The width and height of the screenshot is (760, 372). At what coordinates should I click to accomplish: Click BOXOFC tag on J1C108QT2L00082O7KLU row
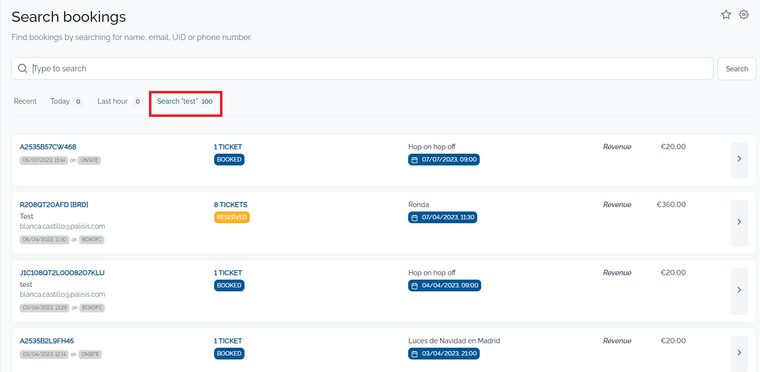pos(92,307)
